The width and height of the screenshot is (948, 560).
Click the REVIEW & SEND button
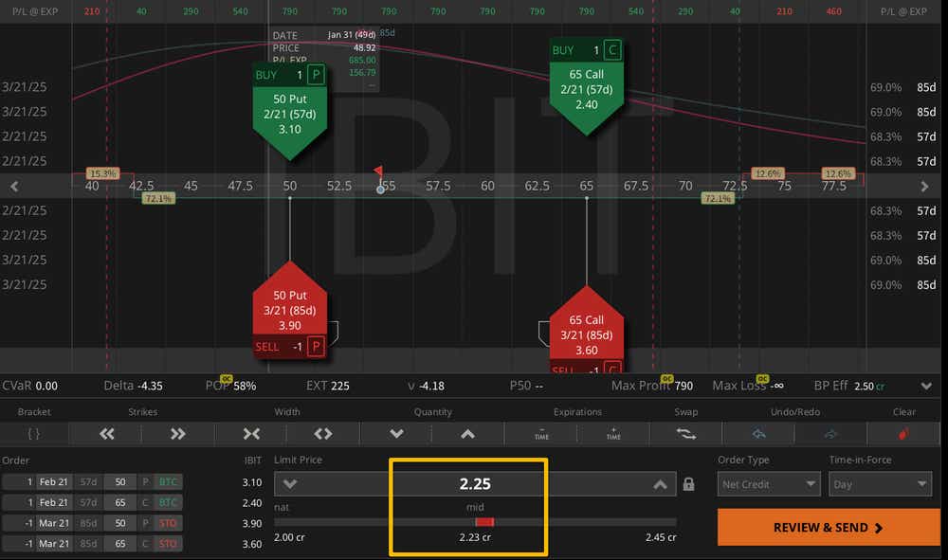(829, 528)
